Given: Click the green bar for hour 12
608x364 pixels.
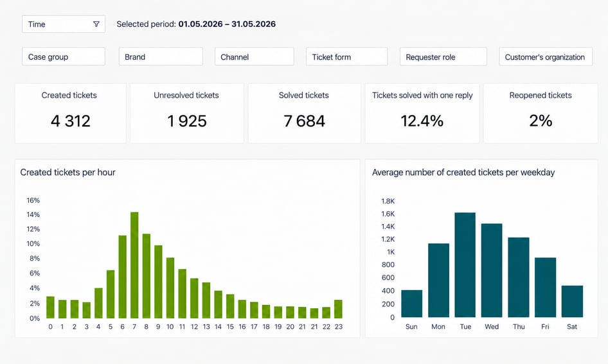Looking at the screenshot, I should [194, 298].
